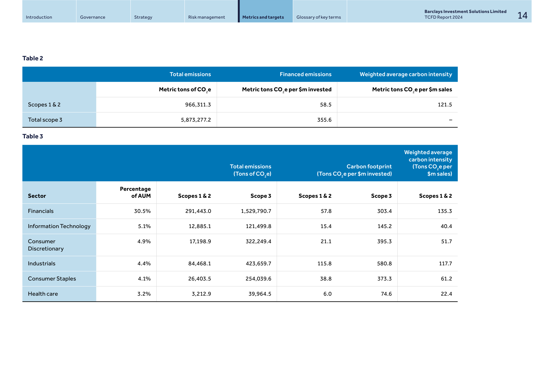The image size is (554, 392).
Task: Click the Consumer Discretionary sector label
Action: [46, 245]
